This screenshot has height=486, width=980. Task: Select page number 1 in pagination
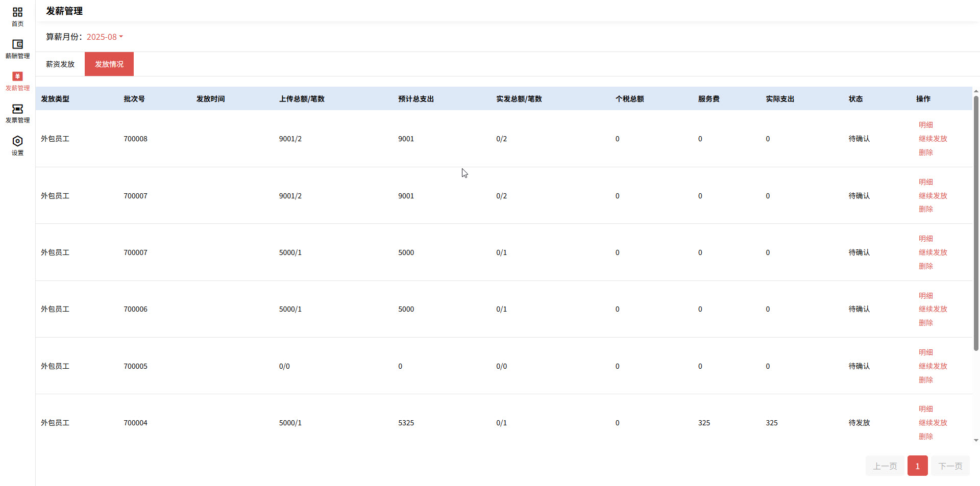pyautogui.click(x=917, y=466)
